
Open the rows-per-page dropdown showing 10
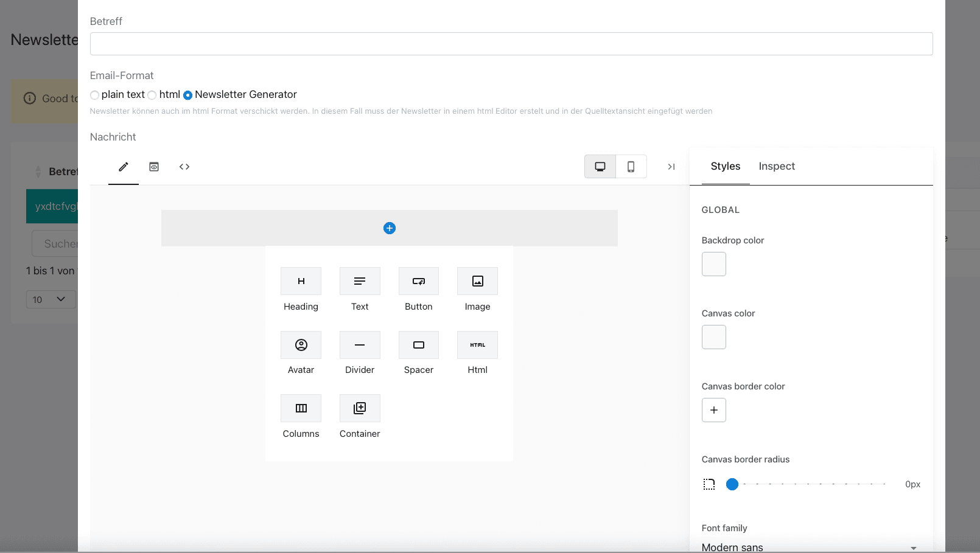pos(51,299)
